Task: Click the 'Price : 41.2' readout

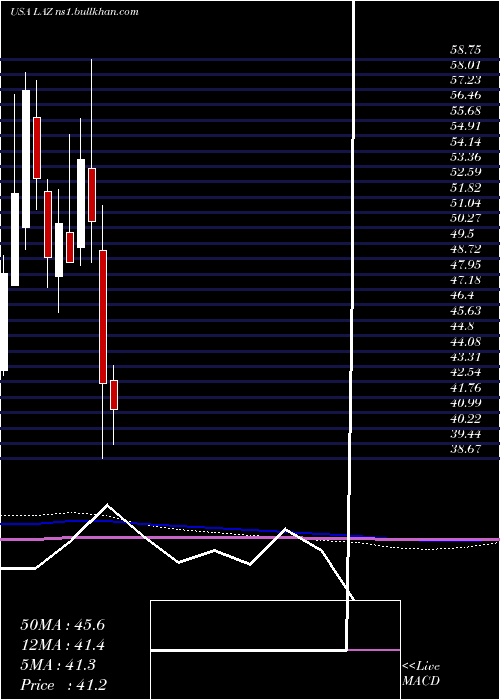Action: (x=63, y=684)
